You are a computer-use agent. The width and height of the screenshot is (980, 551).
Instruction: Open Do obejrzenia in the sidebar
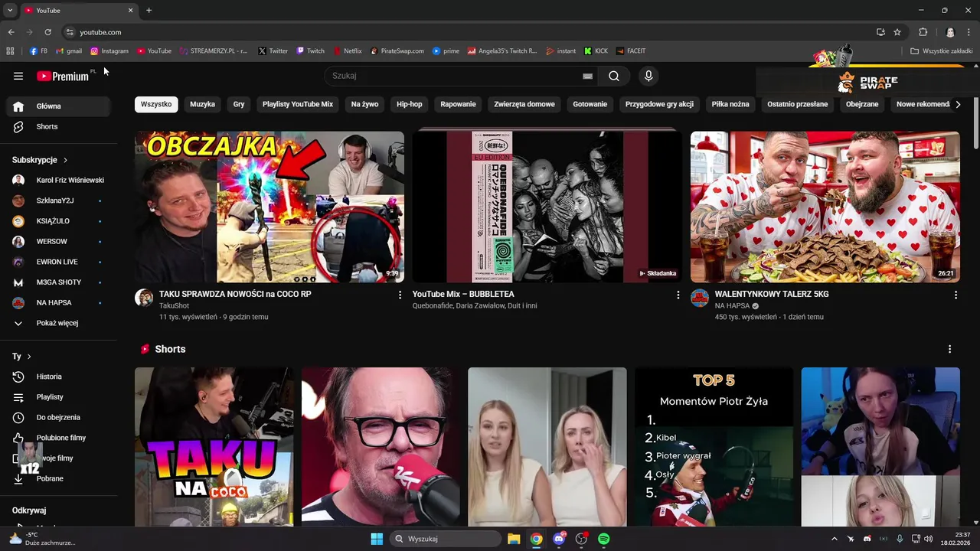[59, 417]
